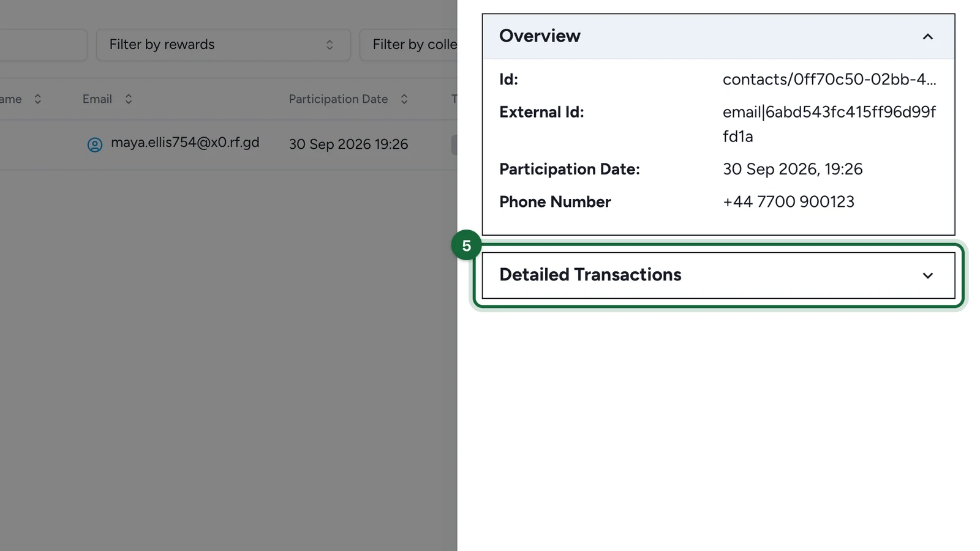Click the user avatar icon beside maya.ellis754
This screenshot has width=980, height=551.
point(95,144)
